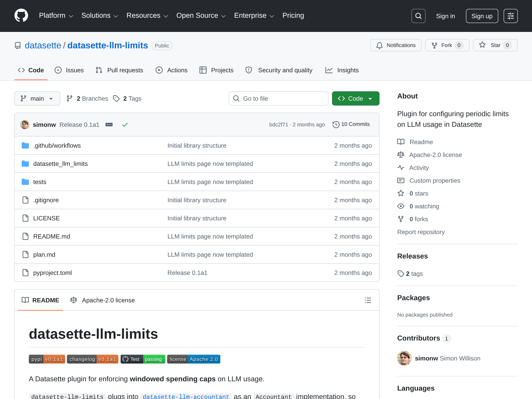This screenshot has height=399, width=532.
Task: Click the green commit status checkmark
Action: click(125, 125)
